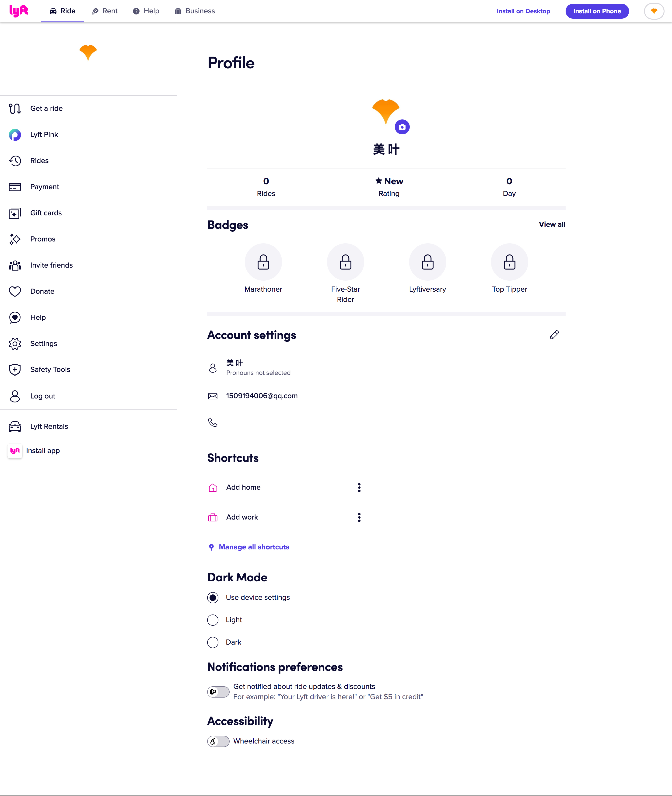Click the email 1509194006@qq.com
The height and width of the screenshot is (796, 672).
tap(262, 396)
